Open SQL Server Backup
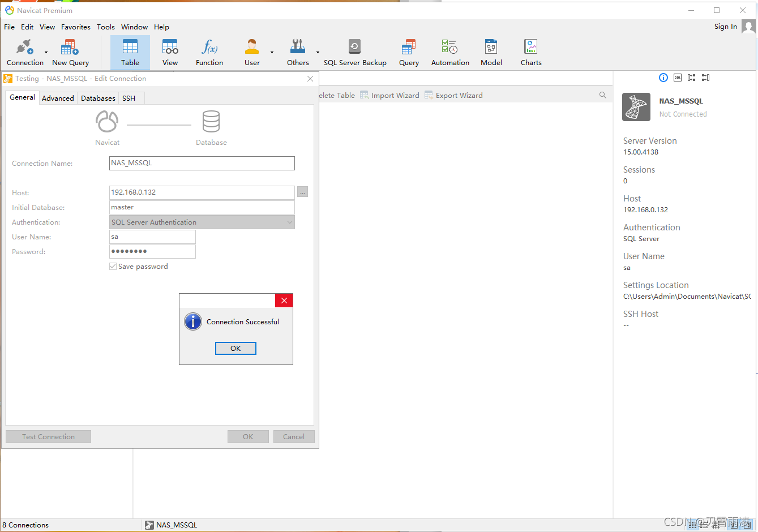758x532 pixels. coord(355,53)
